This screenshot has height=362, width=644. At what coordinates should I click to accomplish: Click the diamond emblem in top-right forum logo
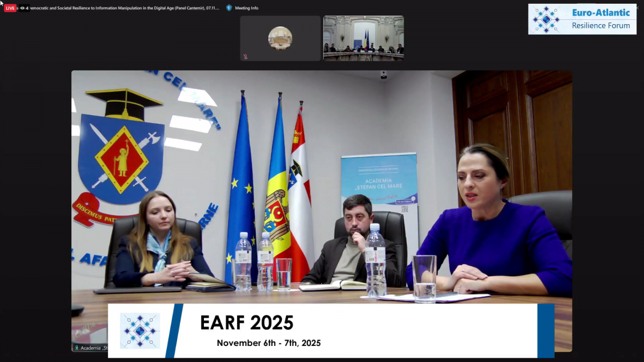tap(546, 19)
